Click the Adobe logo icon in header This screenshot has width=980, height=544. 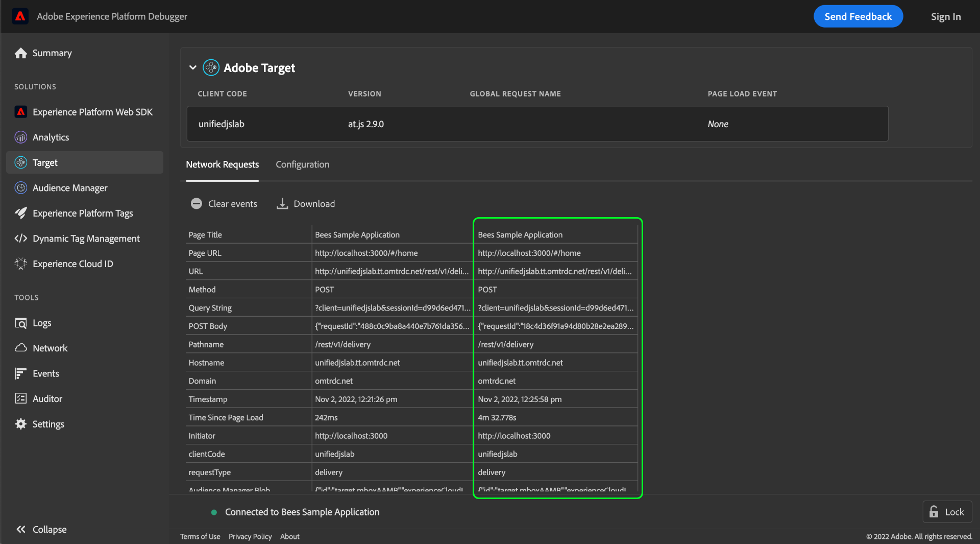pyautogui.click(x=20, y=16)
